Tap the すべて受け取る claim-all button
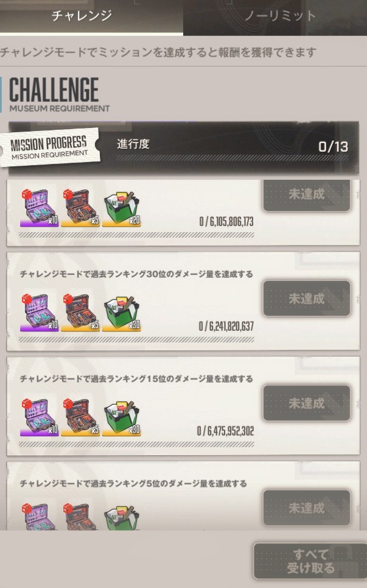This screenshot has height=588, width=367. 310,561
